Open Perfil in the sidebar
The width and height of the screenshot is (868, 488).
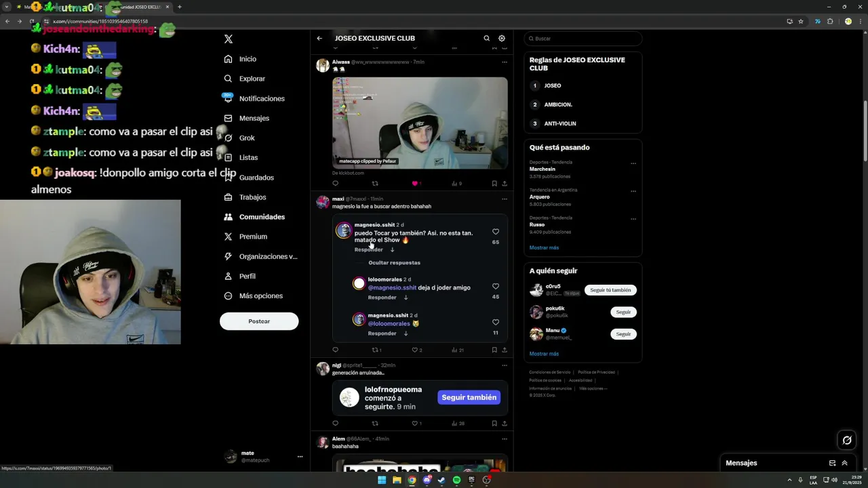tap(239, 276)
